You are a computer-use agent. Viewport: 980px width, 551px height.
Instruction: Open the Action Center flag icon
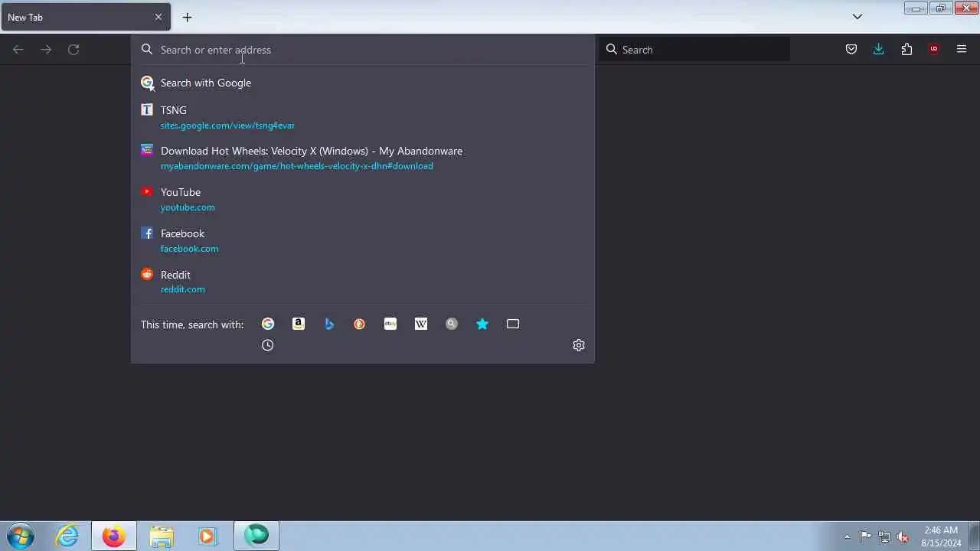[x=865, y=536]
